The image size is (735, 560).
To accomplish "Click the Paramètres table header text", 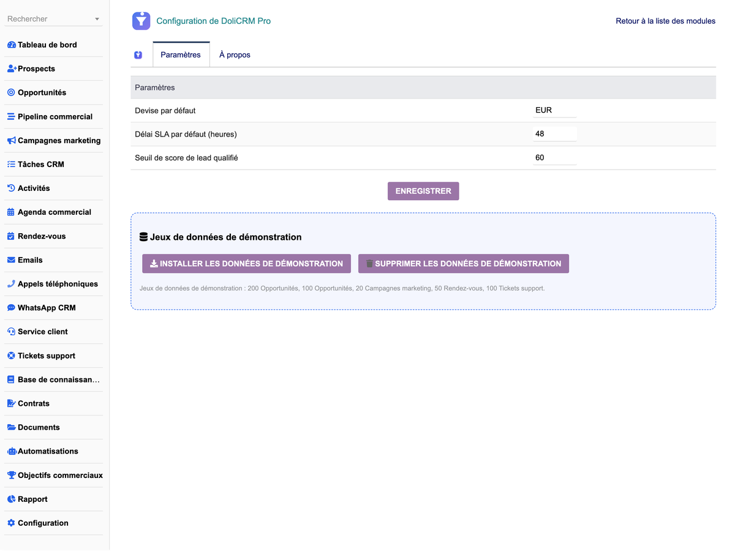I will click(155, 88).
